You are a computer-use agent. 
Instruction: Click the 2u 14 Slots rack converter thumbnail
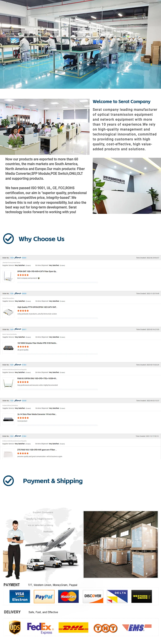pyautogui.click(x=8, y=419)
